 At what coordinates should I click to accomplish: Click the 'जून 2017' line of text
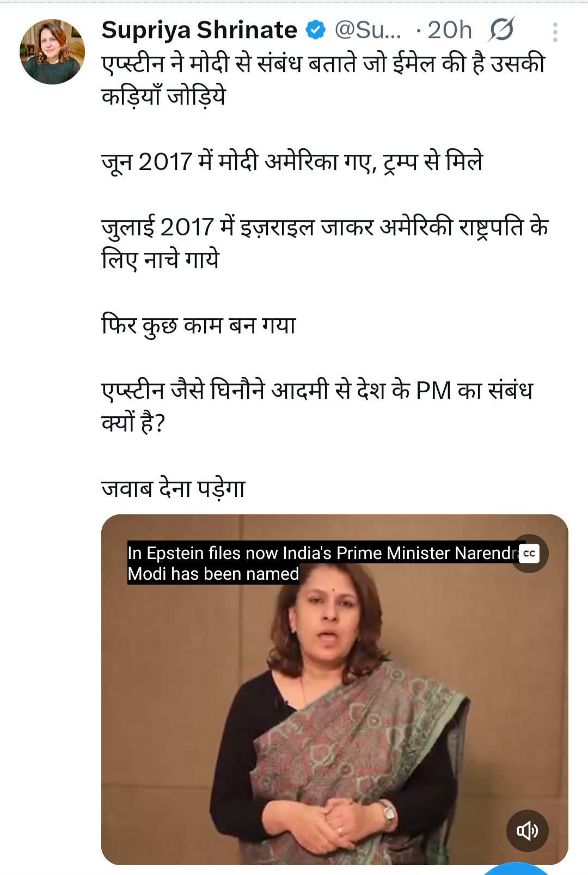[x=292, y=162]
